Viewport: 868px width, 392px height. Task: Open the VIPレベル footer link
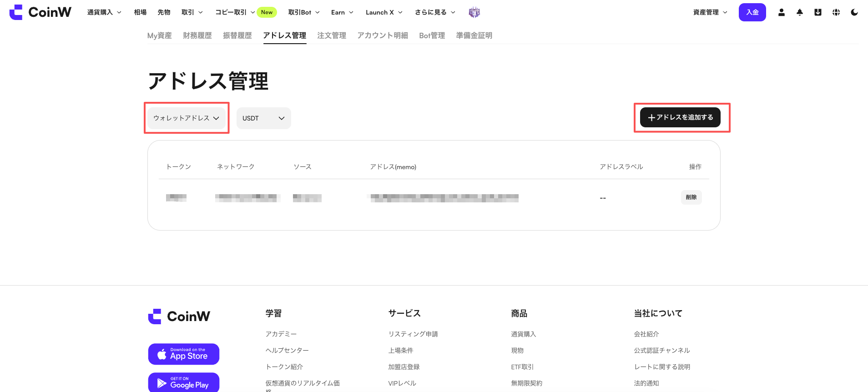[x=402, y=383]
